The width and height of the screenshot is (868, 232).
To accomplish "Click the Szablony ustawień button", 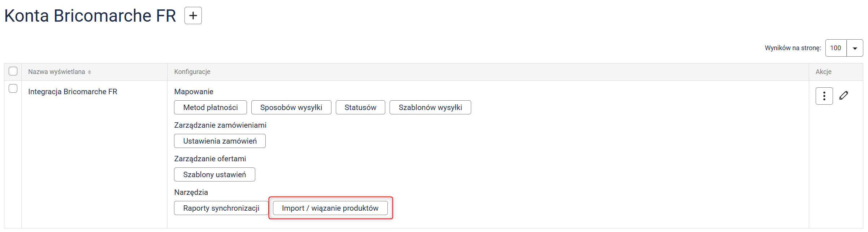I will coord(214,175).
